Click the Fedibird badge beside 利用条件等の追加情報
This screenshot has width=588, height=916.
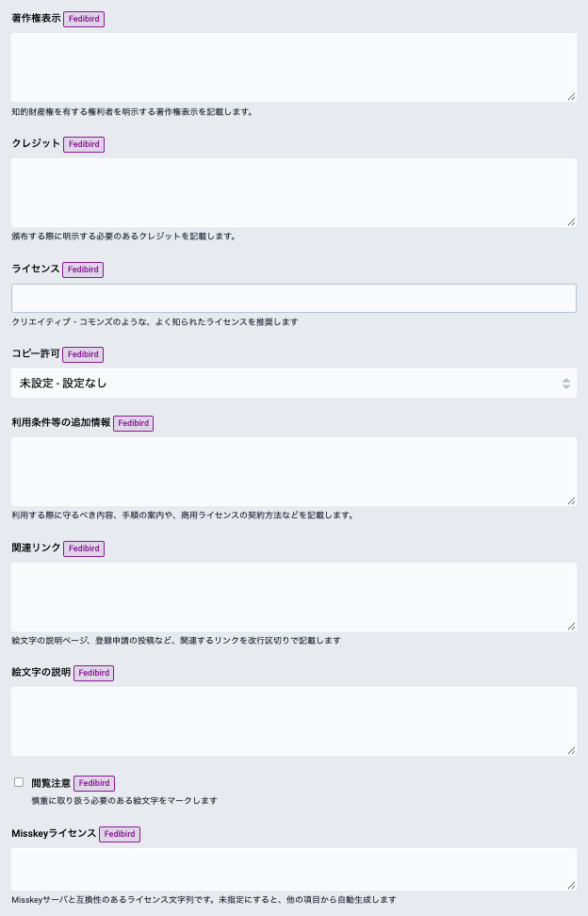pyautogui.click(x=133, y=423)
